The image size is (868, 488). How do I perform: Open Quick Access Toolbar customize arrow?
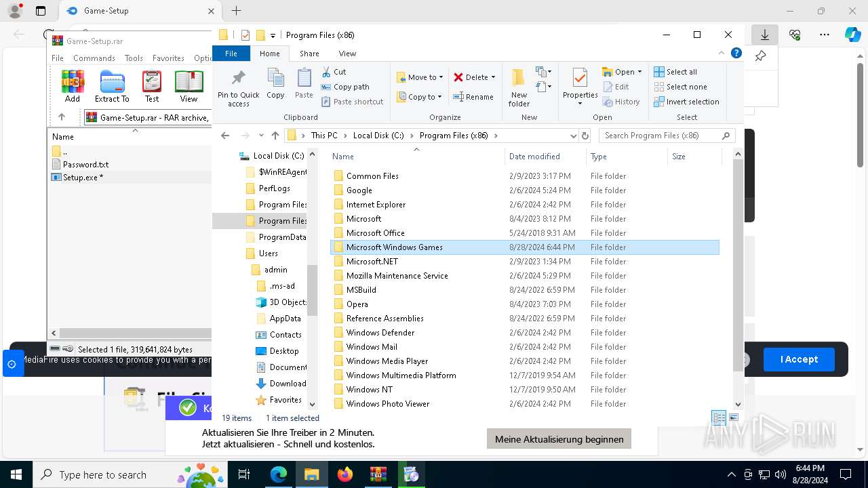click(x=273, y=35)
